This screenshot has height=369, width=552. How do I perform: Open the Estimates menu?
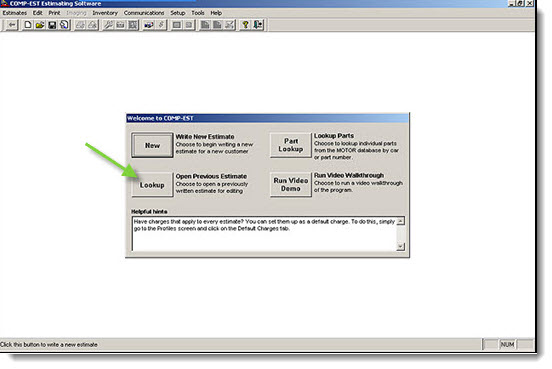click(x=15, y=13)
